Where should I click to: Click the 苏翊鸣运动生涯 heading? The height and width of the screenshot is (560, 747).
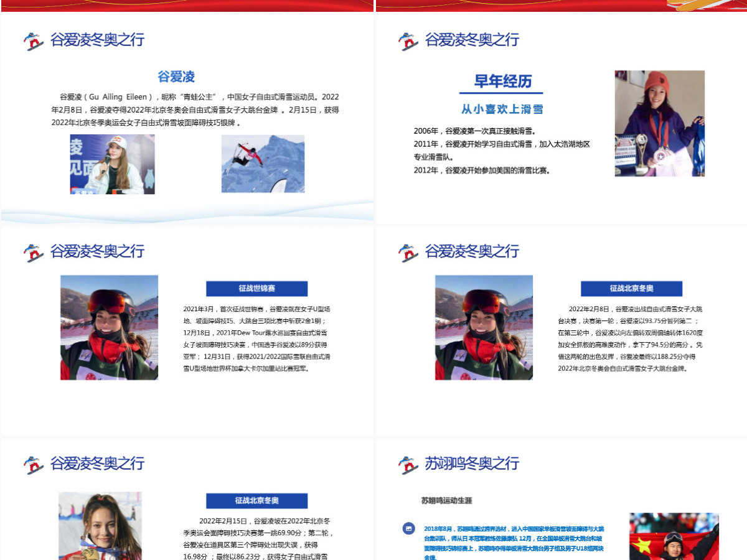(x=446, y=500)
